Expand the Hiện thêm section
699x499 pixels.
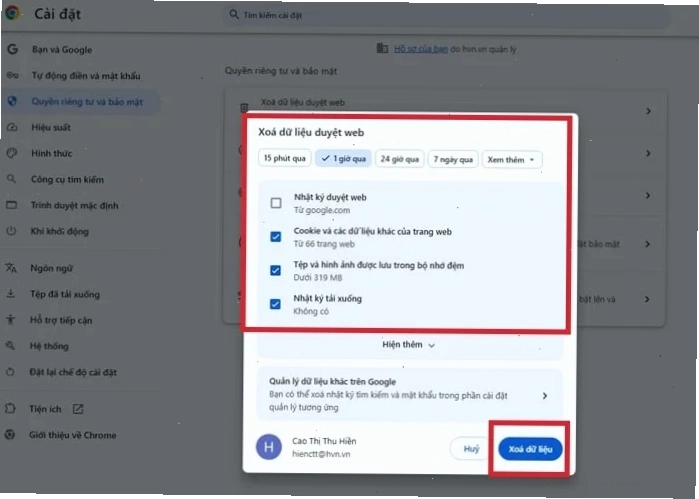click(x=408, y=345)
